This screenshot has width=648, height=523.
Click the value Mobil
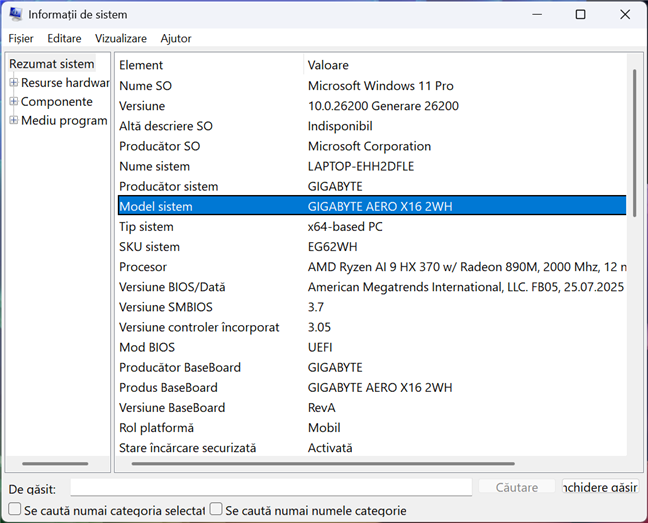324,428
